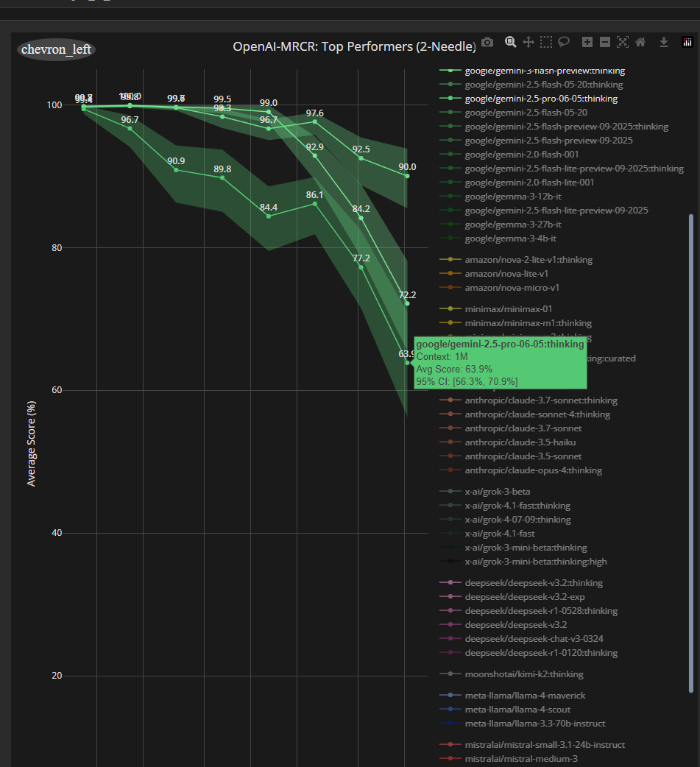The width and height of the screenshot is (700, 767).
Task: Click the download arrow icon
Action: [663, 43]
